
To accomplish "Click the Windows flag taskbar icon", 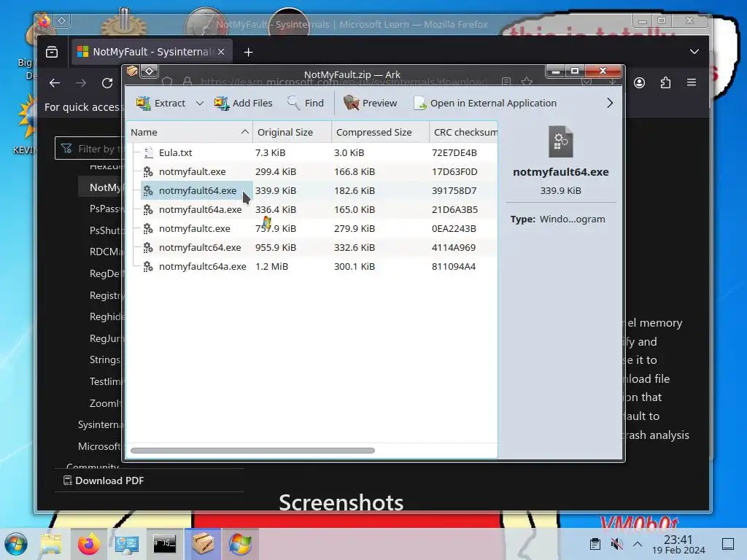I will pos(240,544).
